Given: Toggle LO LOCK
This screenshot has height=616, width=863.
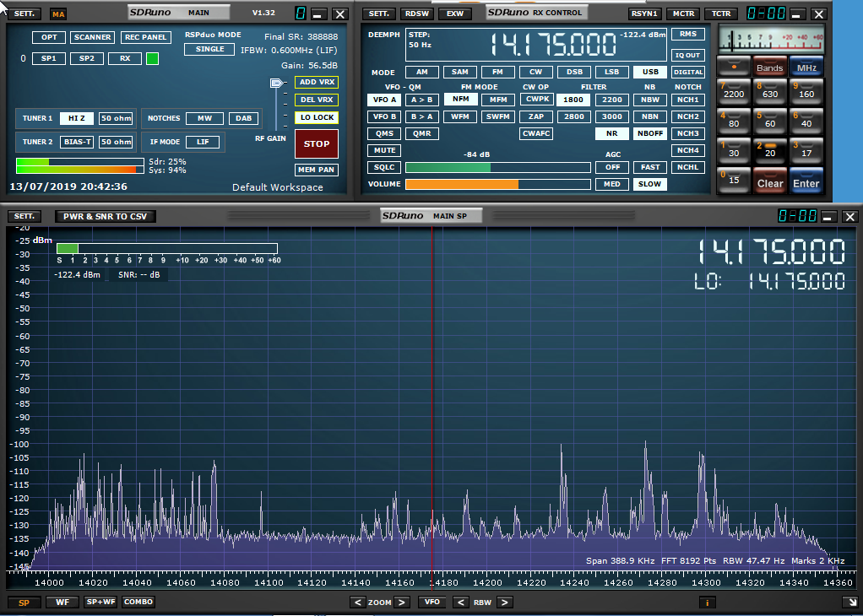Looking at the screenshot, I should tap(317, 117).
